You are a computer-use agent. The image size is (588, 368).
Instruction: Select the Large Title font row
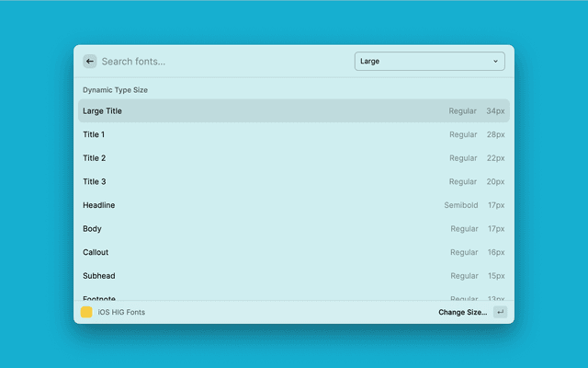click(294, 111)
